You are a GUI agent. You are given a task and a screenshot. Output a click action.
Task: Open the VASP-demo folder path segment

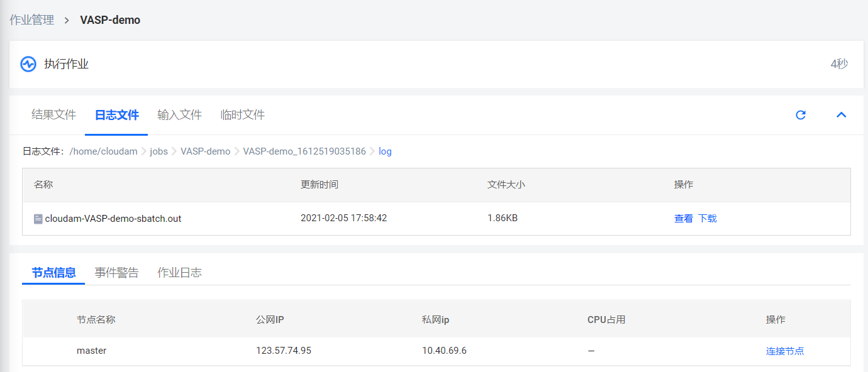pyautogui.click(x=205, y=151)
